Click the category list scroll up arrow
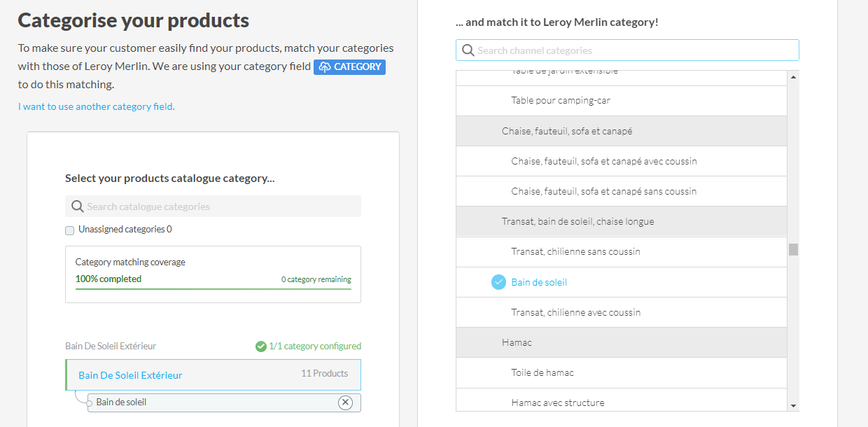 793,77
